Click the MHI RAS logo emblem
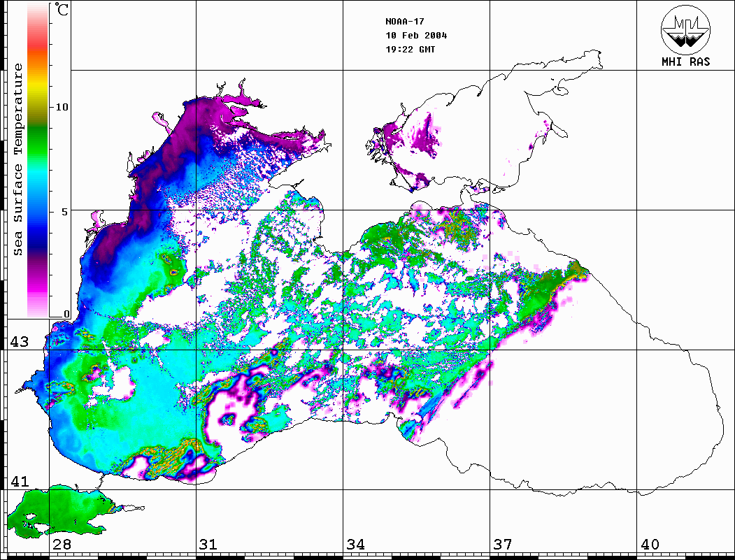735x560 pixels. point(686,29)
